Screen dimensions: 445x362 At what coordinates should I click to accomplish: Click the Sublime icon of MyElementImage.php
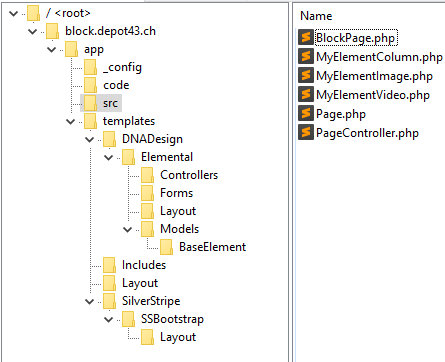click(306, 75)
